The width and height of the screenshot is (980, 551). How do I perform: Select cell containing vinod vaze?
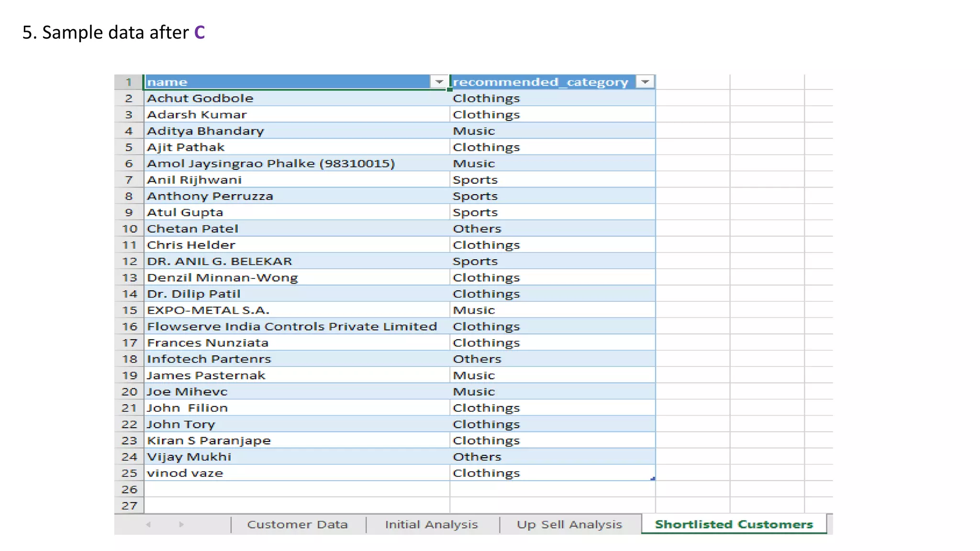pos(297,473)
